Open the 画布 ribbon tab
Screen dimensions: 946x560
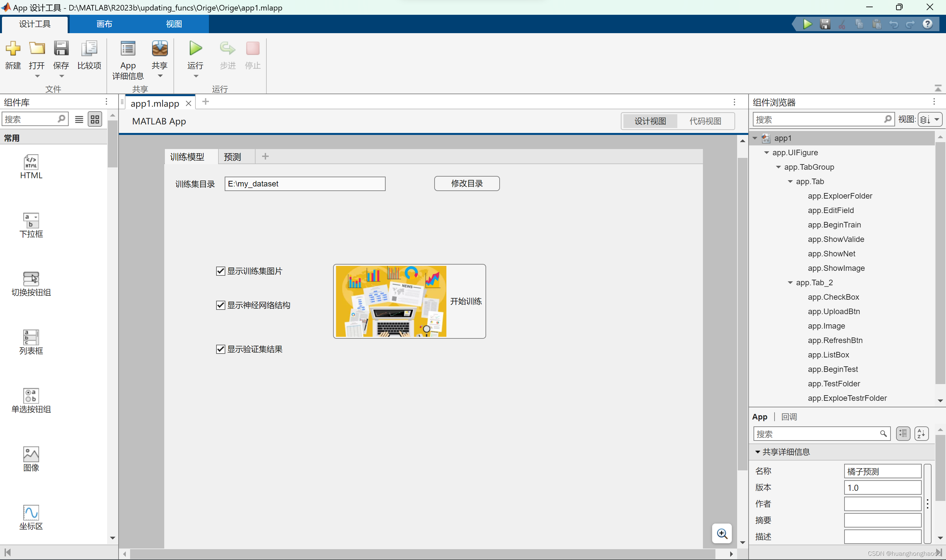[104, 24]
